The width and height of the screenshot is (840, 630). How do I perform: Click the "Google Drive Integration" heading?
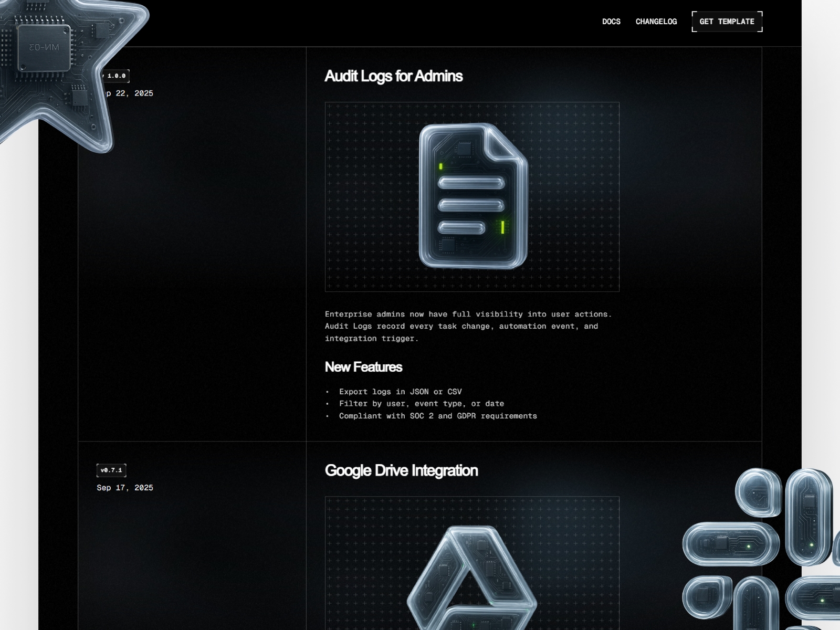(x=402, y=471)
